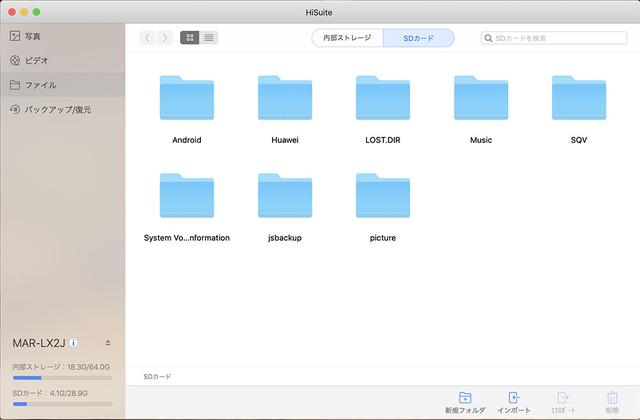The width and height of the screenshot is (640, 420).
Task: Click the MAR-LX2J device name
Action: [39, 343]
